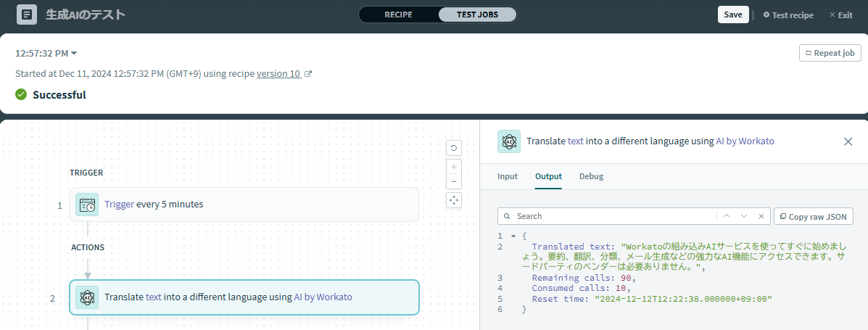Zoom out the recipe canvas
This screenshot has height=330, width=868.
click(454, 181)
